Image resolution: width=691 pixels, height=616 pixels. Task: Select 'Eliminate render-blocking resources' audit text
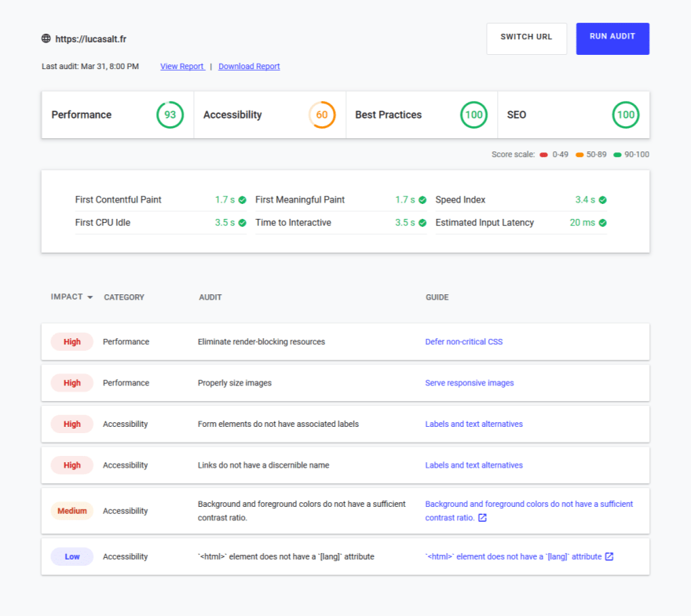[261, 341]
